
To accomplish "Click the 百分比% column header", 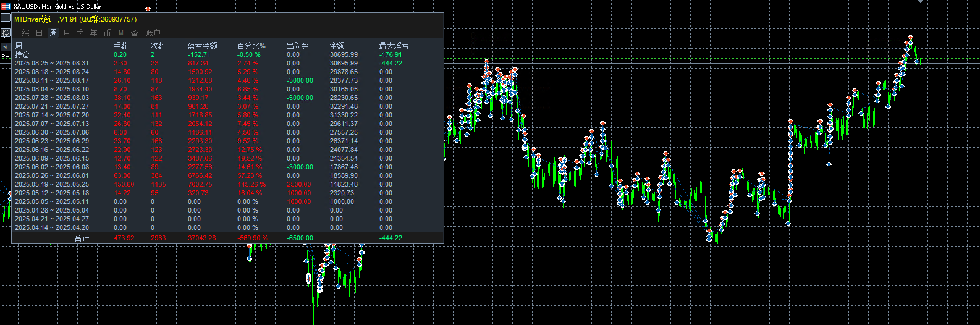I will click(251, 46).
